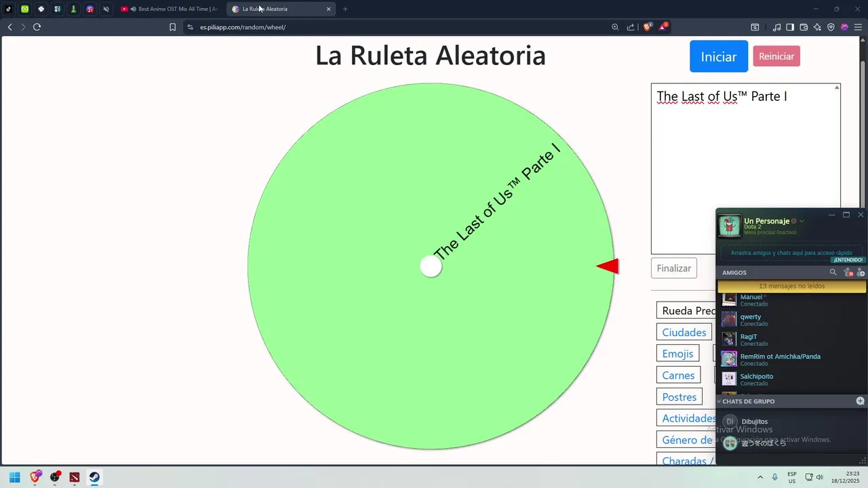The height and width of the screenshot is (488, 868).
Task: Open the Dibujitos group chat
Action: coord(791,422)
